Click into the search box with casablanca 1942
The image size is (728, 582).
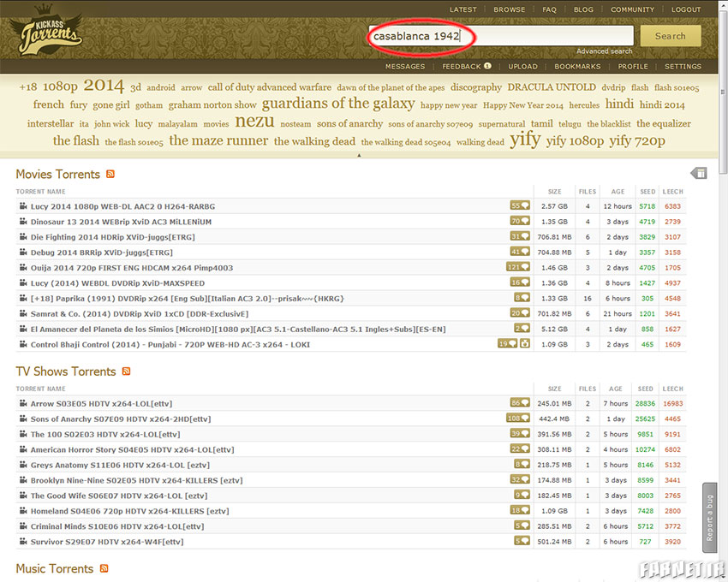[501, 36]
